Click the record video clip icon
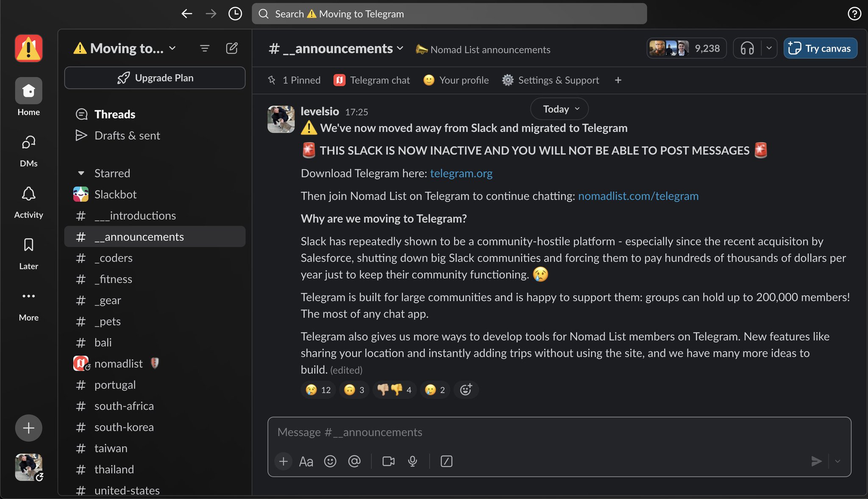 (388, 461)
